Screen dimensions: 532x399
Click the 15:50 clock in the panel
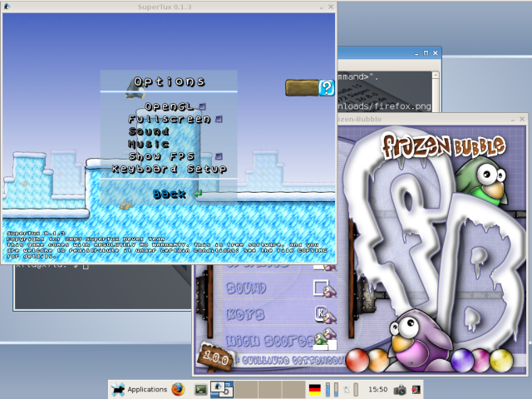click(x=378, y=389)
